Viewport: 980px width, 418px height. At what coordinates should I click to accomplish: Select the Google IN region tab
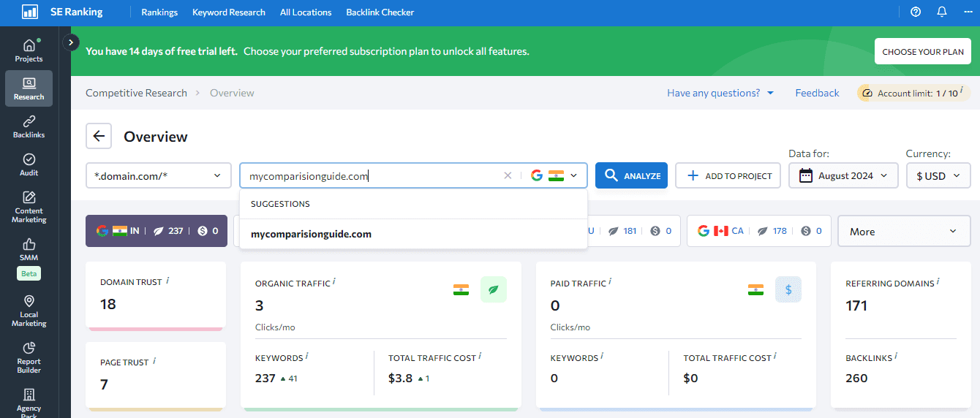pyautogui.click(x=157, y=231)
